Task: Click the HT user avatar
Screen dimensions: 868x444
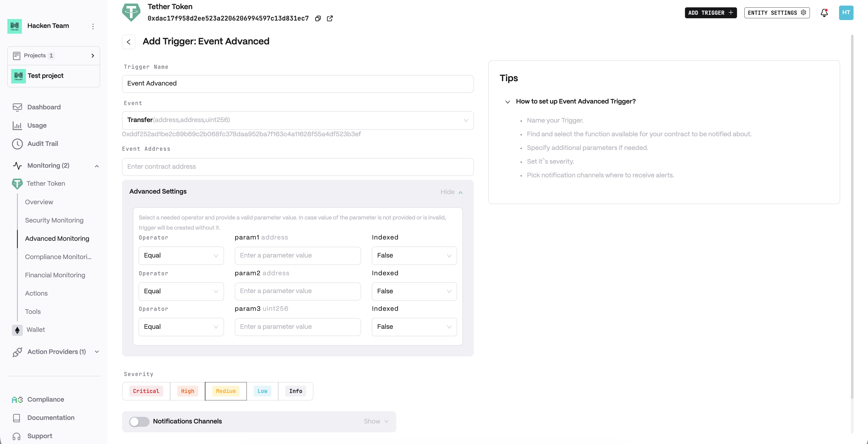Action: (846, 13)
